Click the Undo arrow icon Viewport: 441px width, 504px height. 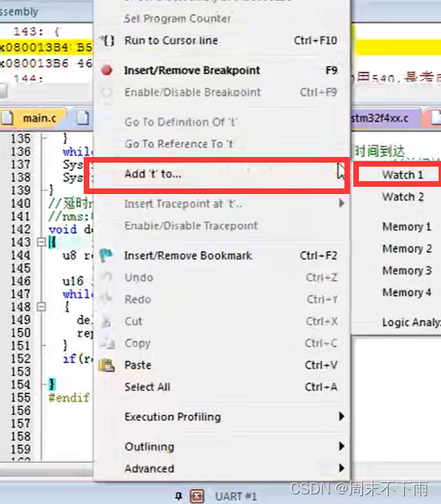click(106, 278)
